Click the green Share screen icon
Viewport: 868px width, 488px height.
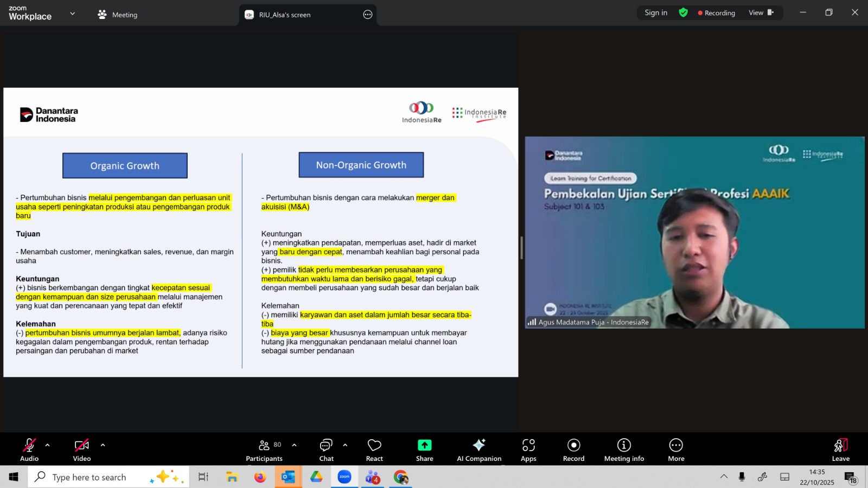coord(424,445)
